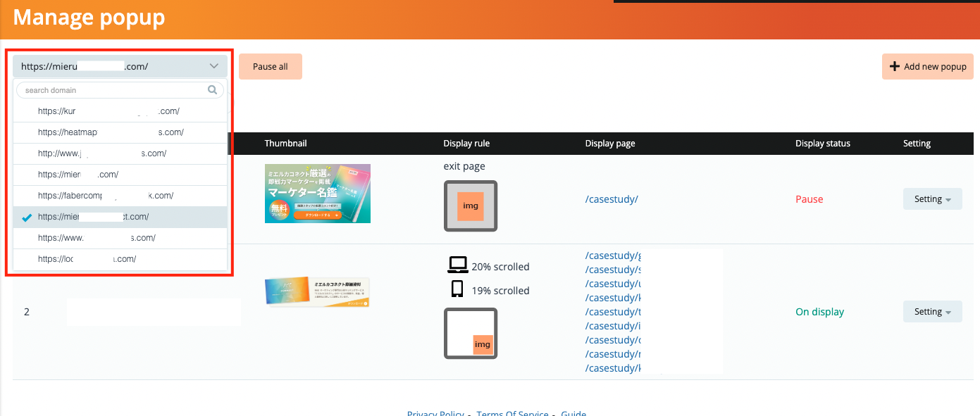Click the Display rule column header
980x416 pixels.
[x=466, y=143]
